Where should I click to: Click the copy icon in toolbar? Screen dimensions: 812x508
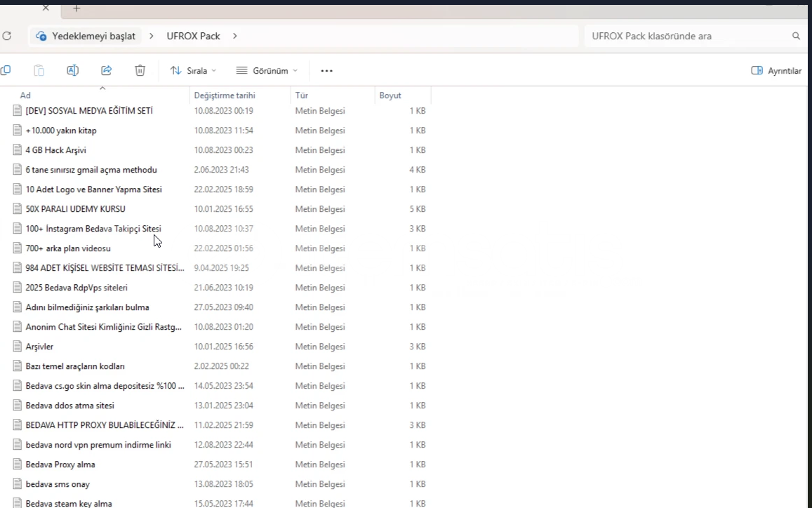click(x=6, y=70)
